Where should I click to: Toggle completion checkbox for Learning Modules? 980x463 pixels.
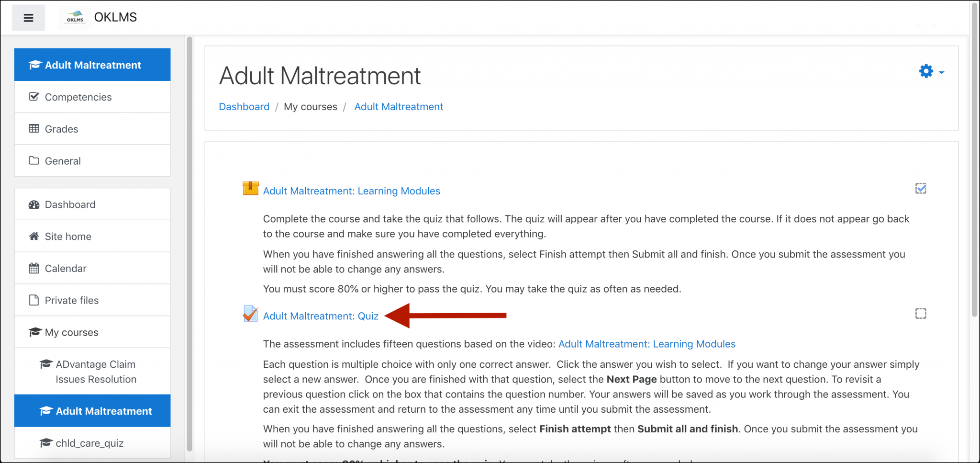pos(921,188)
